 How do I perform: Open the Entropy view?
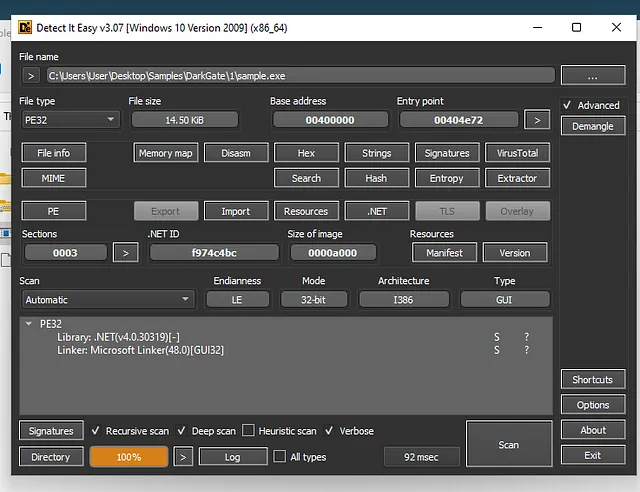click(447, 178)
